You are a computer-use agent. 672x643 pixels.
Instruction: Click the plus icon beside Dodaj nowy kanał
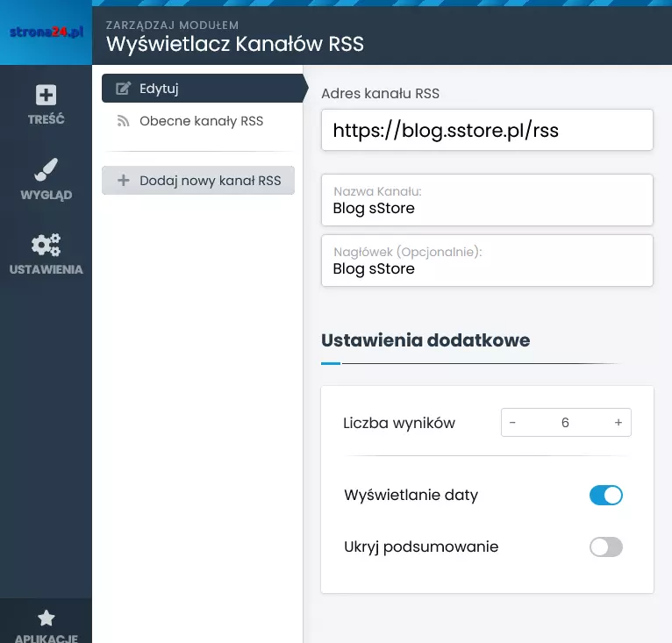pos(124,180)
